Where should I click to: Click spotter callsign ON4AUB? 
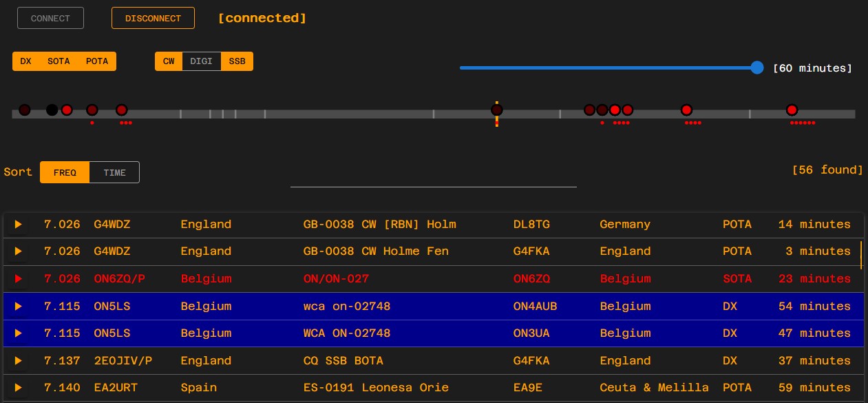[x=536, y=307]
